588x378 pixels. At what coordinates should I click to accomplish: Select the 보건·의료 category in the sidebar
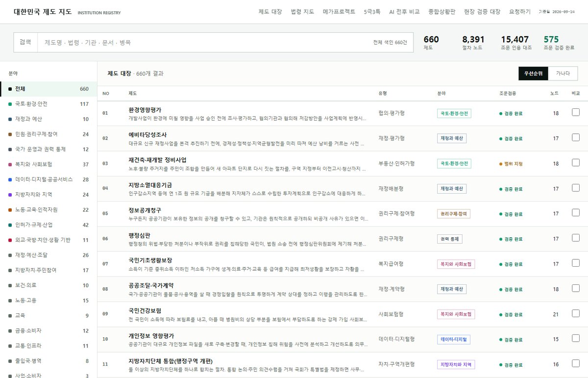pyautogui.click(x=49, y=285)
